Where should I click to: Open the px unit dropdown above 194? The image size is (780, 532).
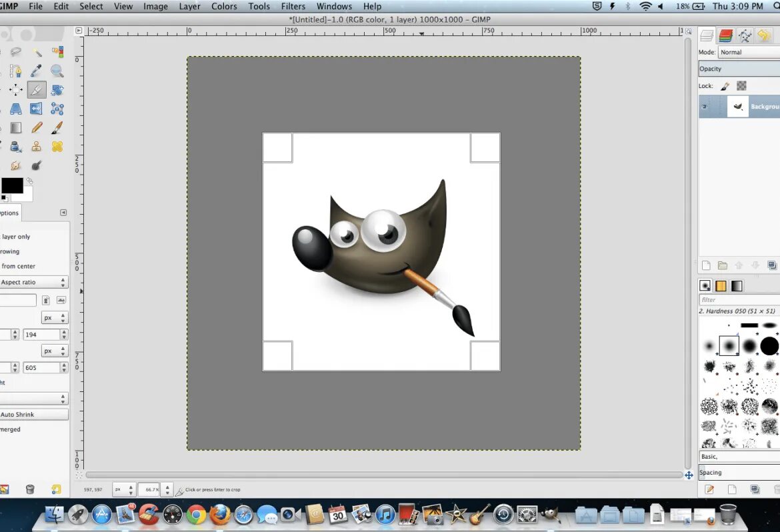[55, 317]
